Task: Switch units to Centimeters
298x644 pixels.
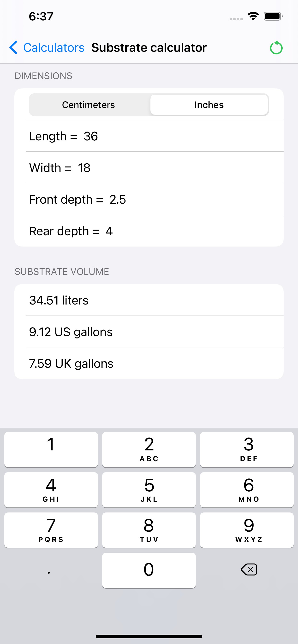Action: point(88,105)
